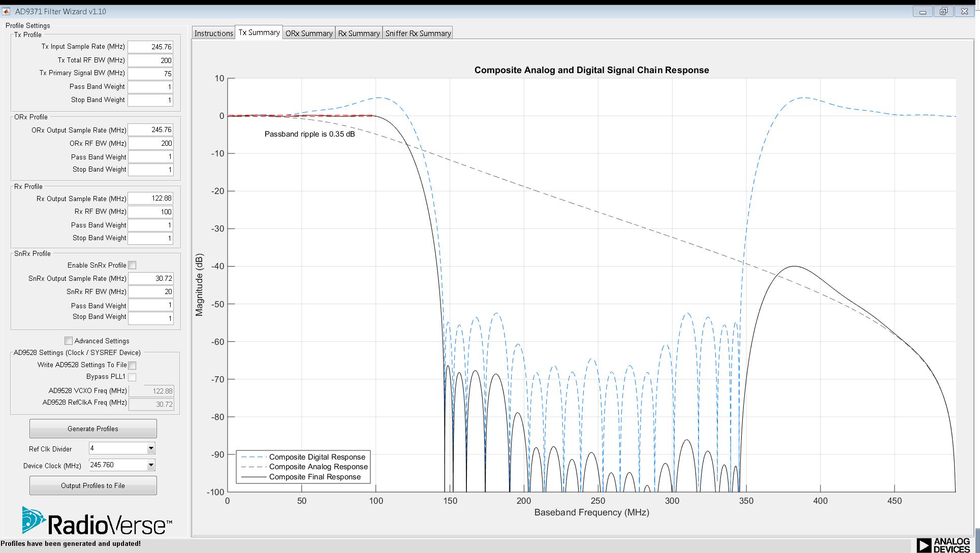Click the Rx RF BW input field
Screen dimensions: 980x553
tap(150, 212)
